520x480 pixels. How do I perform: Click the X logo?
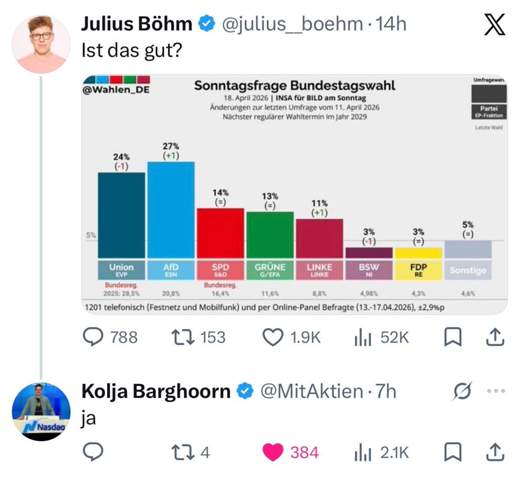click(x=495, y=24)
